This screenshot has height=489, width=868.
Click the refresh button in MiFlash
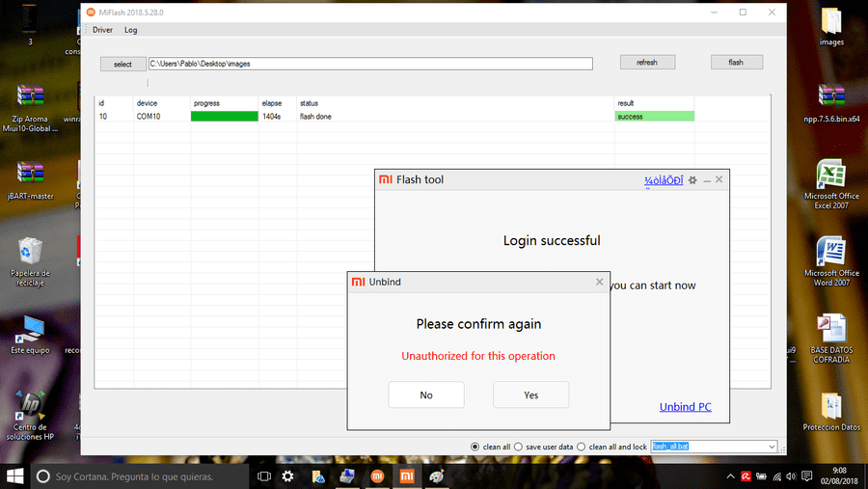point(647,63)
